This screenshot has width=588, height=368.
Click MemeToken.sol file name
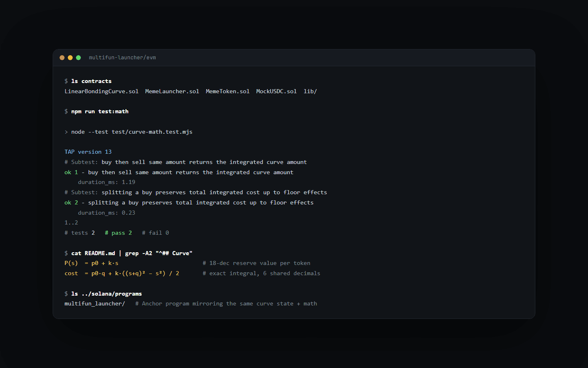point(227,91)
